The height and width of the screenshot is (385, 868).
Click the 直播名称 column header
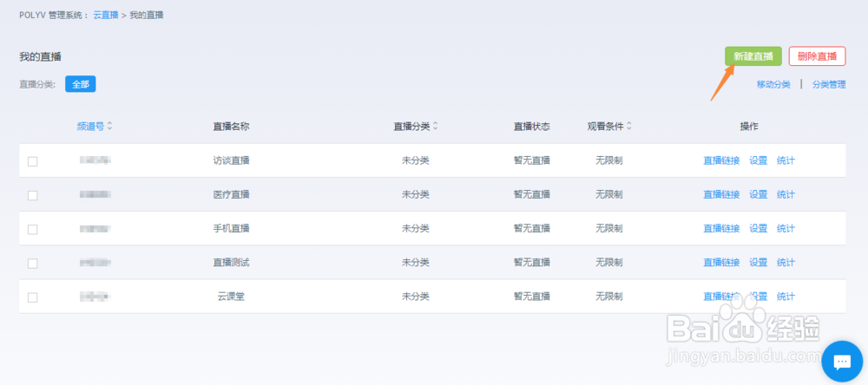coord(232,126)
